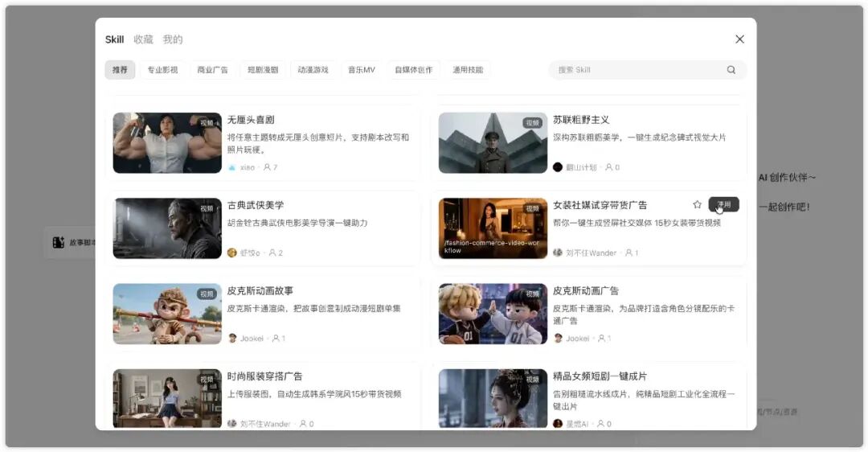
Task: Click the 故事脚本 icon behind the dialog
Action: [x=58, y=243]
